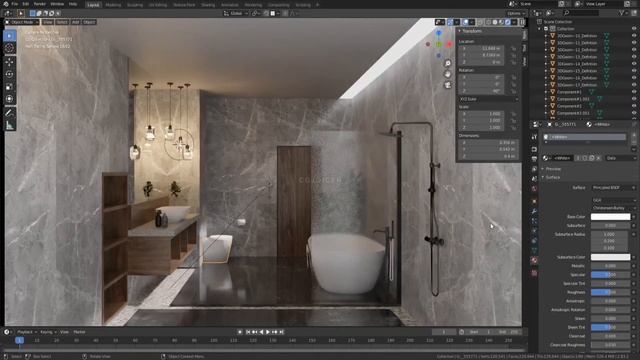The height and width of the screenshot is (360, 640).
Task: Switch to rendered viewport shading
Action: (x=508, y=22)
